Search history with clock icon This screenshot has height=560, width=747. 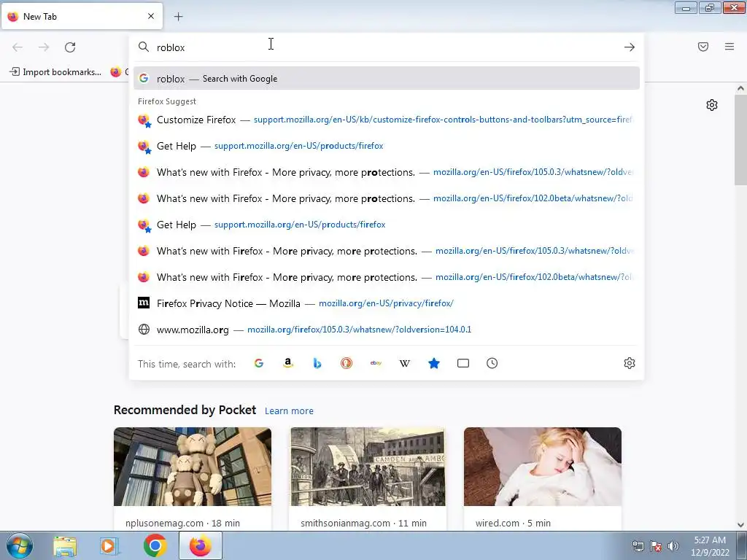coord(492,363)
